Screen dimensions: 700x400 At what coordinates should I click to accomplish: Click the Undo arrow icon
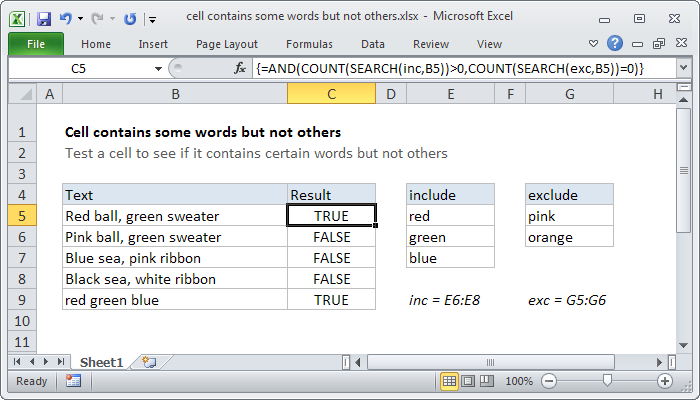tap(66, 18)
